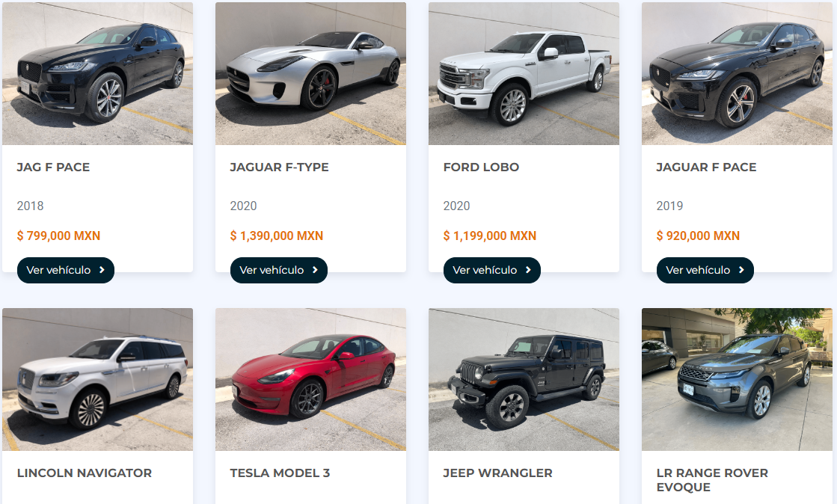Click the chevron arrow on 2019 JAGUAR F PACE button
The width and height of the screenshot is (837, 504).
[x=741, y=270]
